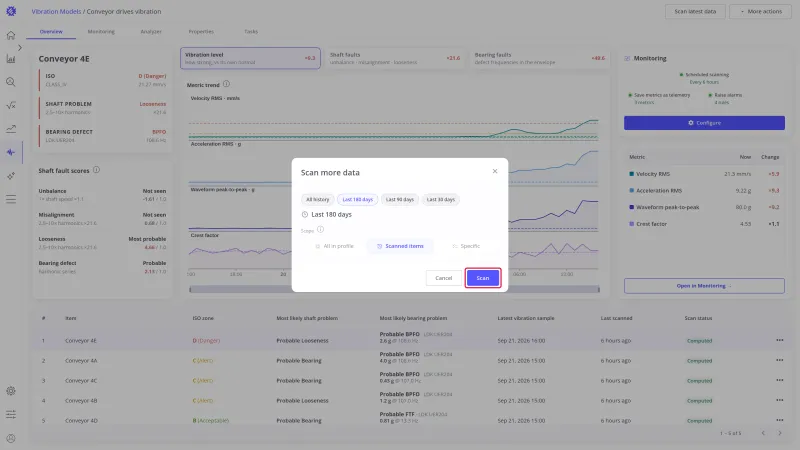Click the Scan button in dialog
This screenshot has width=800, height=450.
point(483,278)
